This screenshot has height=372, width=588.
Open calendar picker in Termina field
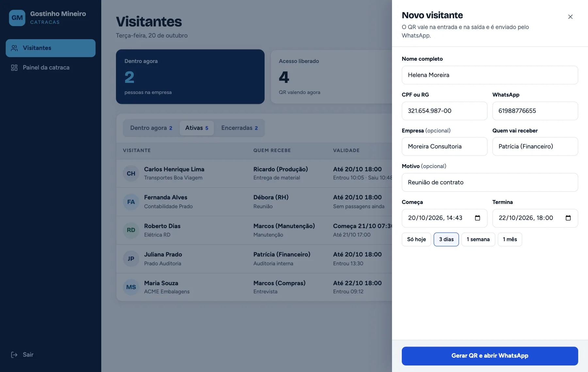point(568,218)
